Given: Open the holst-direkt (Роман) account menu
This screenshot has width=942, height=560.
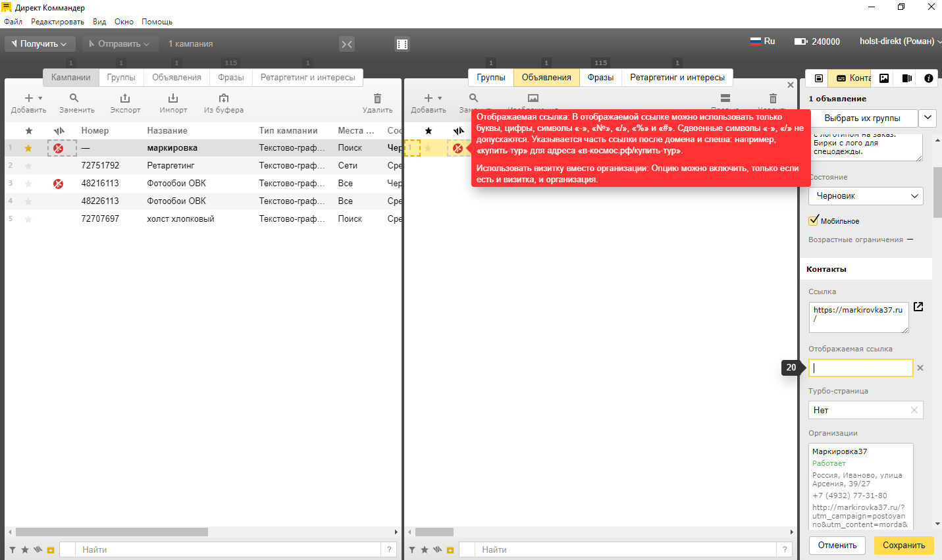Looking at the screenshot, I should (x=900, y=41).
